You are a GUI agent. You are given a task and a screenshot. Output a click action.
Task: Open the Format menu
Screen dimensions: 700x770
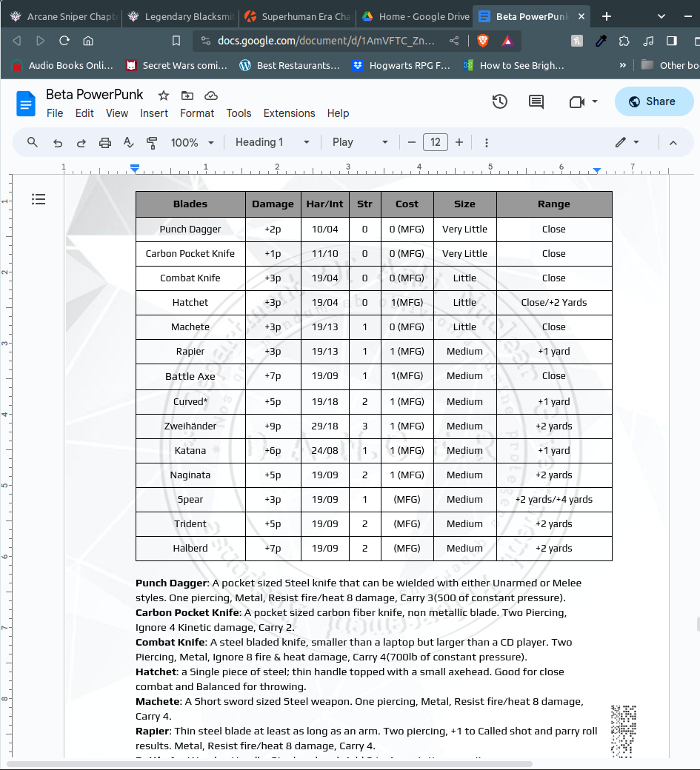pyautogui.click(x=197, y=113)
